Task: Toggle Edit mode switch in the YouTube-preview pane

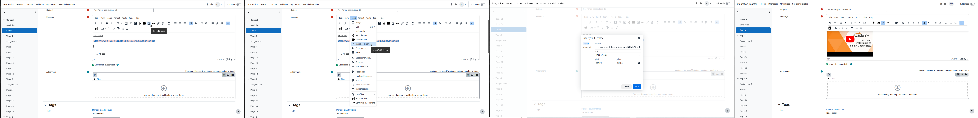Action: pyautogui.click(x=972, y=4)
